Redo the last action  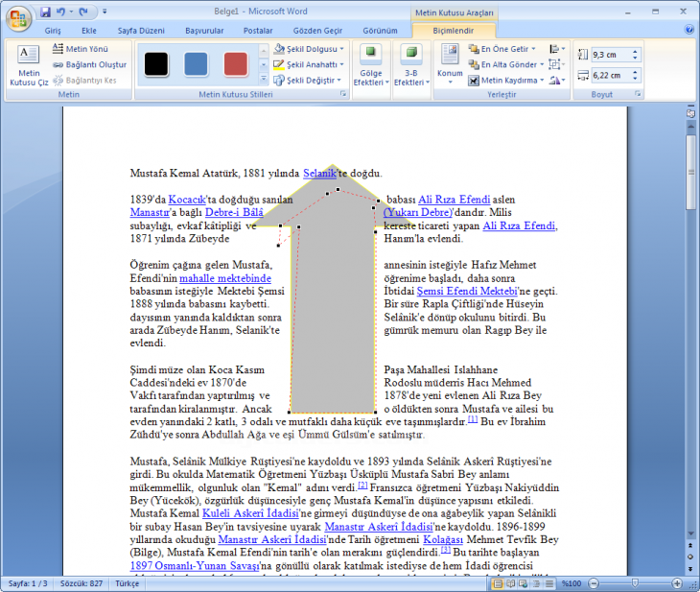[x=83, y=12]
